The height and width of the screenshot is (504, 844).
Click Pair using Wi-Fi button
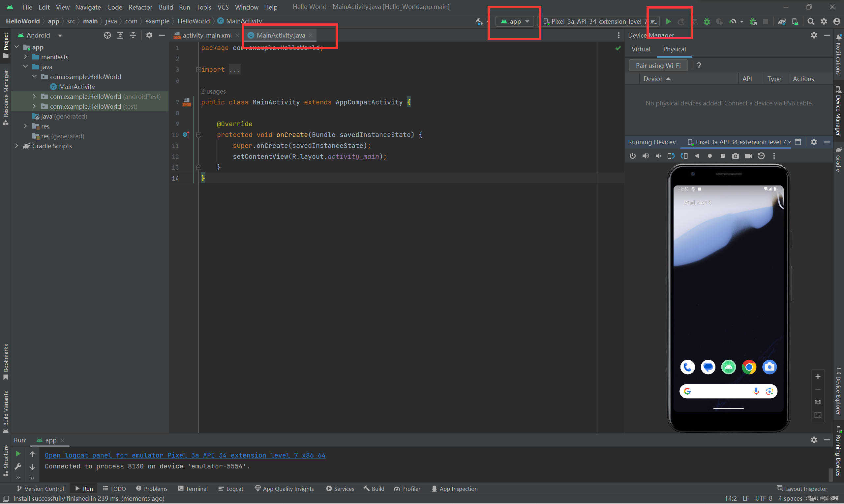[x=658, y=66]
